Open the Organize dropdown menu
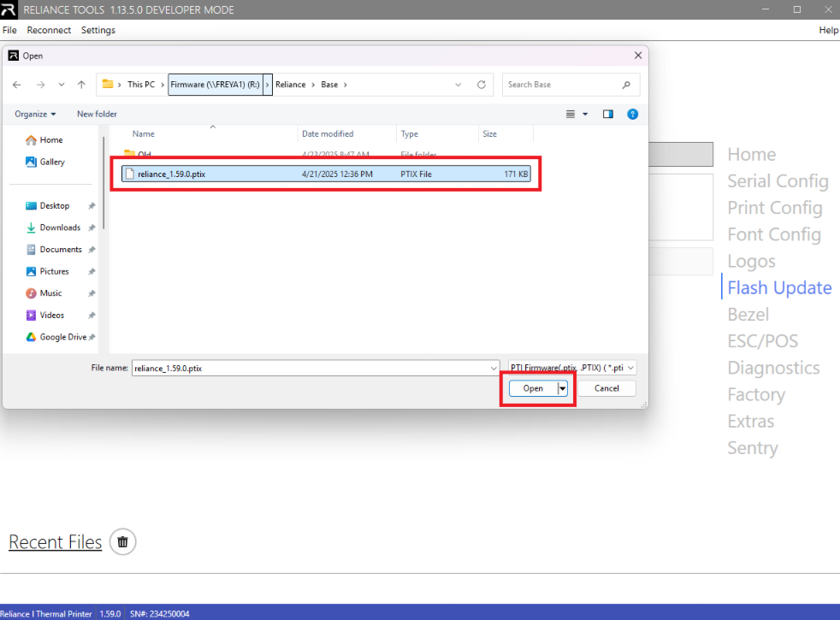Screen dimensions: 840x620 (x=35, y=114)
